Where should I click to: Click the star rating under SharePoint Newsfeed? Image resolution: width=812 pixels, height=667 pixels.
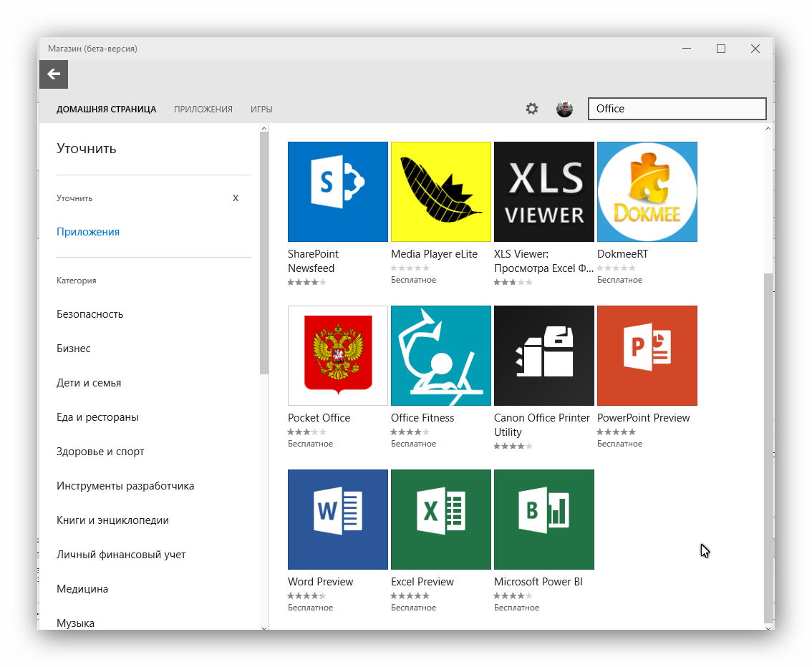[307, 283]
